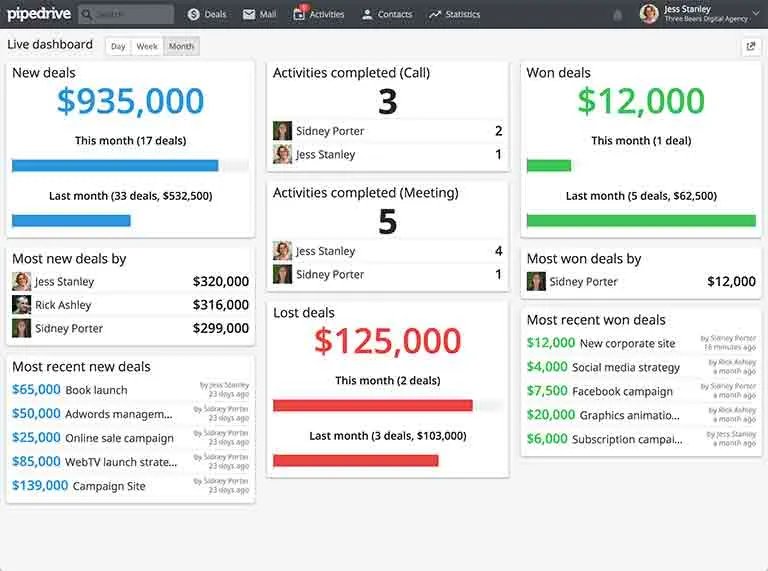Screen dimensions: 768x571
Task: Click the Lost deals $125,000 amount
Action: click(387, 341)
